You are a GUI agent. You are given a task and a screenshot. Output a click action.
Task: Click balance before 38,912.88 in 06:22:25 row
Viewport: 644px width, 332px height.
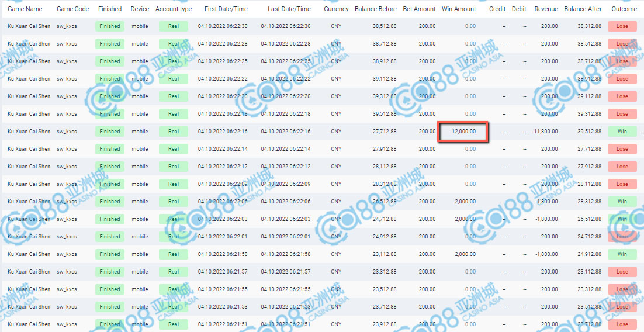click(x=385, y=61)
